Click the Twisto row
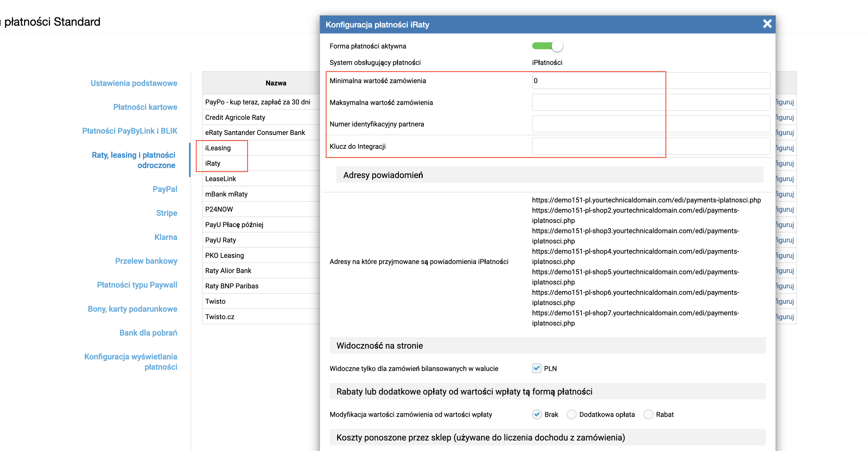The image size is (868, 451). point(261,301)
